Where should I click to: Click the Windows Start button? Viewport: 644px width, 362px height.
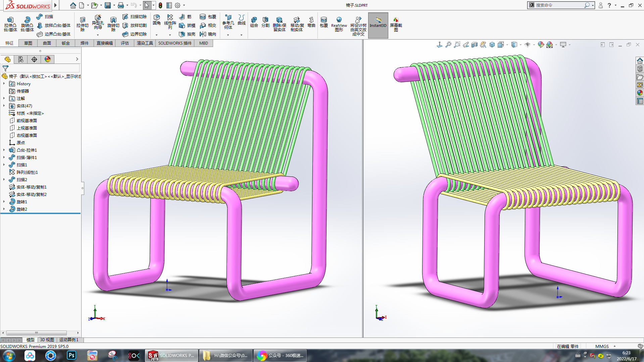point(9,355)
